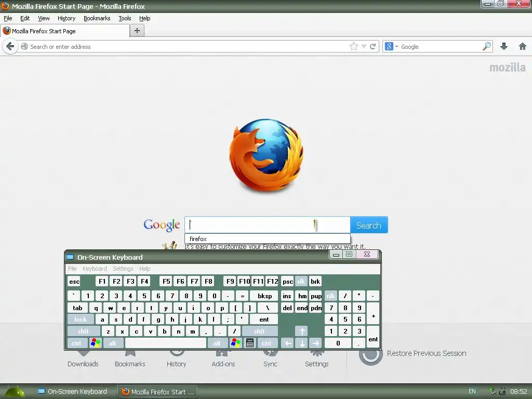Open On-Screen Keyboard's Keyboard menu
The image size is (532, 399).
coord(95,269)
